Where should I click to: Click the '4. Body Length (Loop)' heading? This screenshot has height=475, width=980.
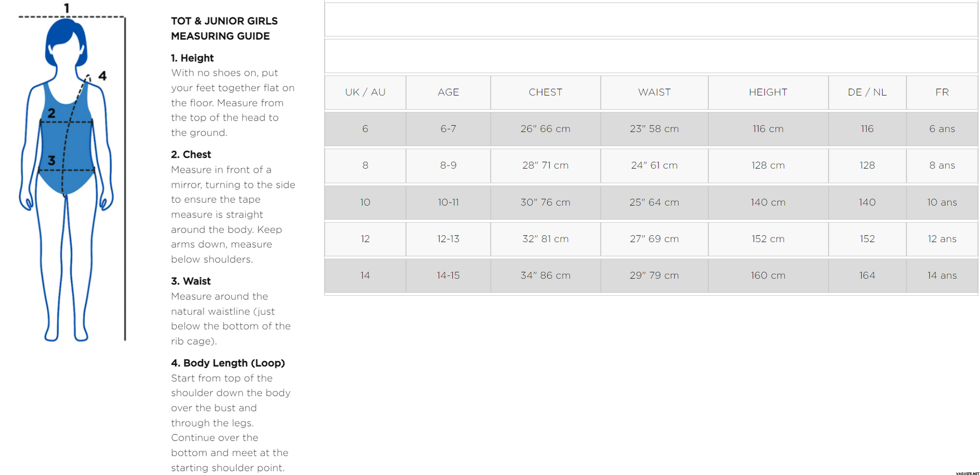tap(228, 363)
